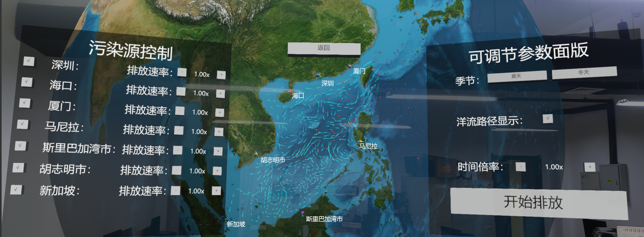Image resolution: width=644 pixels, height=237 pixels.
Task: Click the 斯里巴加湾市 purple map pin
Action: coord(303,213)
